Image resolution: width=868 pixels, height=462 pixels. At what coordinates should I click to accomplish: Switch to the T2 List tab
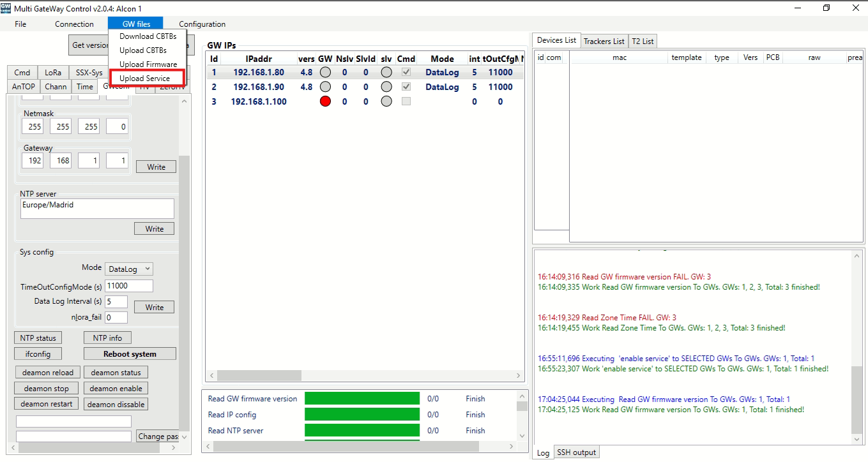tap(643, 41)
